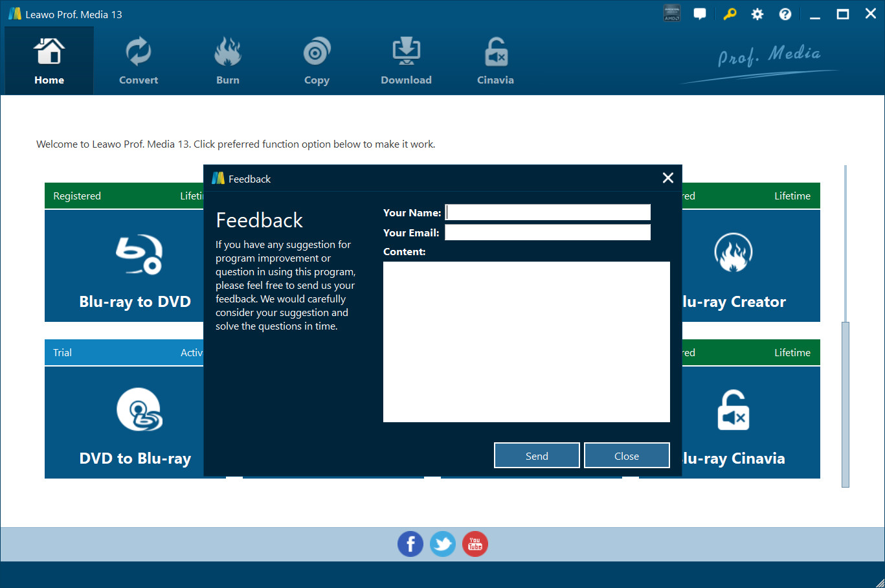Maximize the Leawo Prof. Media window
This screenshot has height=588, width=885.
pos(843,14)
